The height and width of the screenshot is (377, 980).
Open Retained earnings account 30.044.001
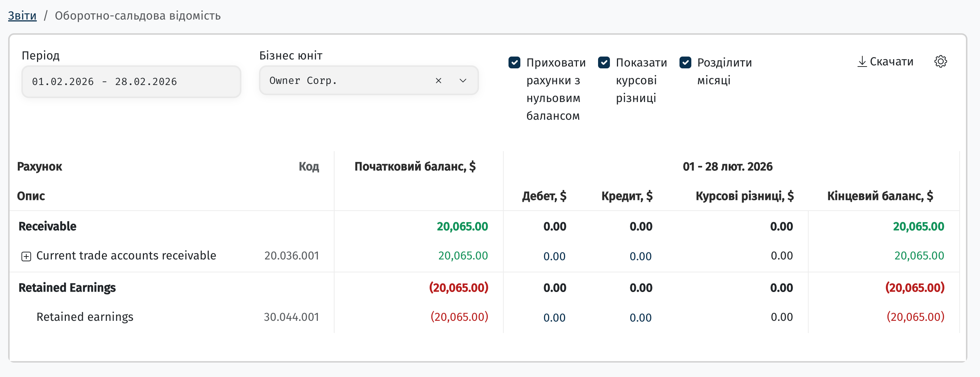(x=85, y=317)
